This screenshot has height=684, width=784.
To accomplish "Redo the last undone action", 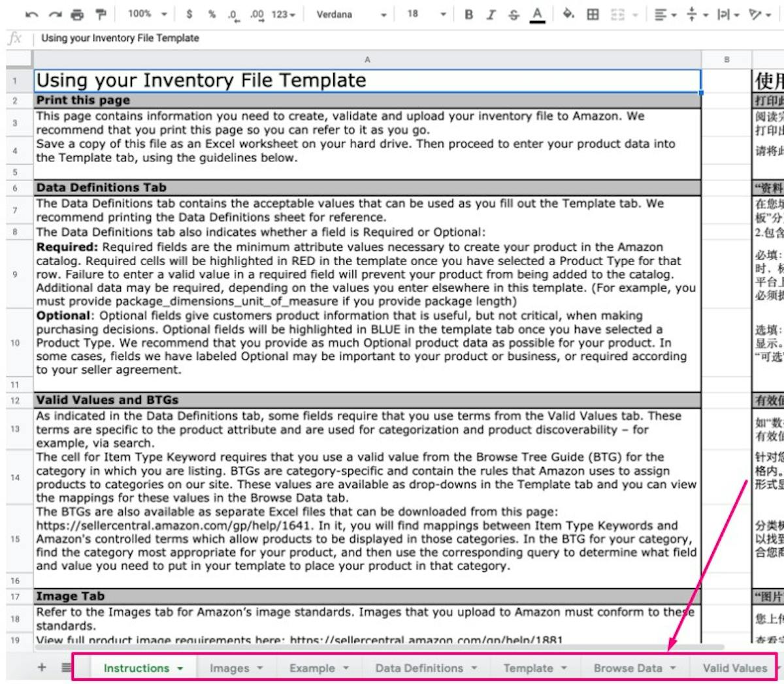I will pos(55,14).
